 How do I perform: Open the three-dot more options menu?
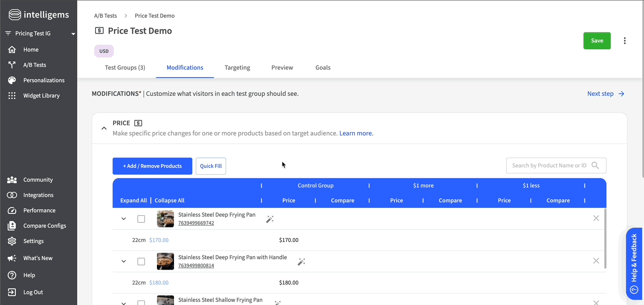point(624,41)
